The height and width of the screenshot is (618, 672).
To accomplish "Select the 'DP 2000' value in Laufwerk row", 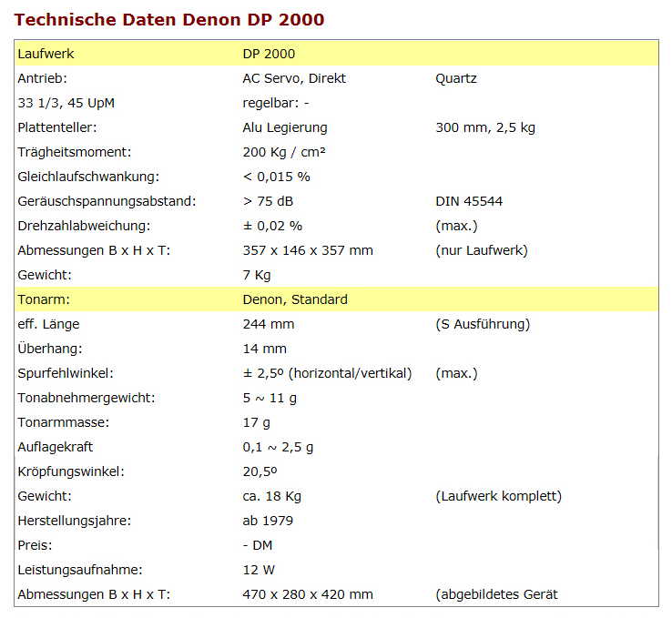I will [x=269, y=54].
